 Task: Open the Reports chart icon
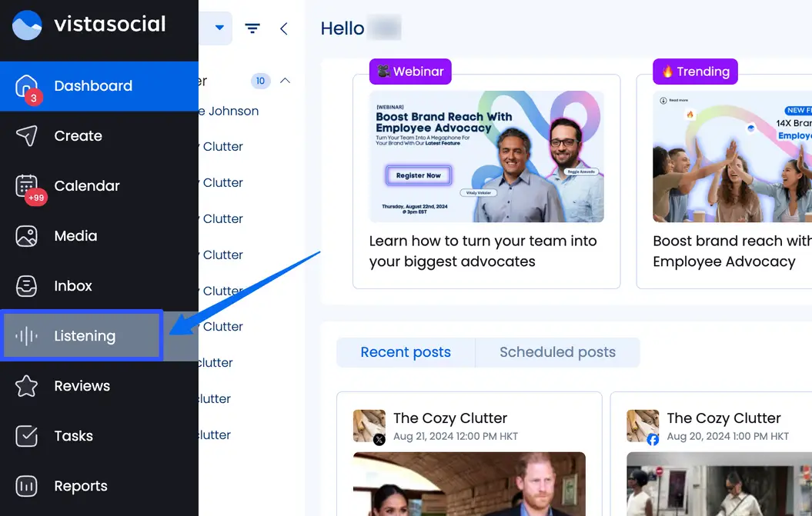[27, 486]
